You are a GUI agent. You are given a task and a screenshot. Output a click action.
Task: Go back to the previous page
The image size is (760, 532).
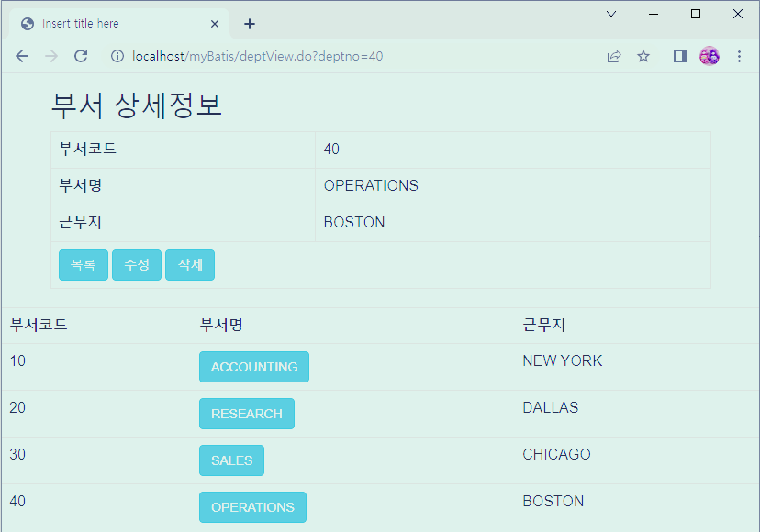(x=22, y=56)
